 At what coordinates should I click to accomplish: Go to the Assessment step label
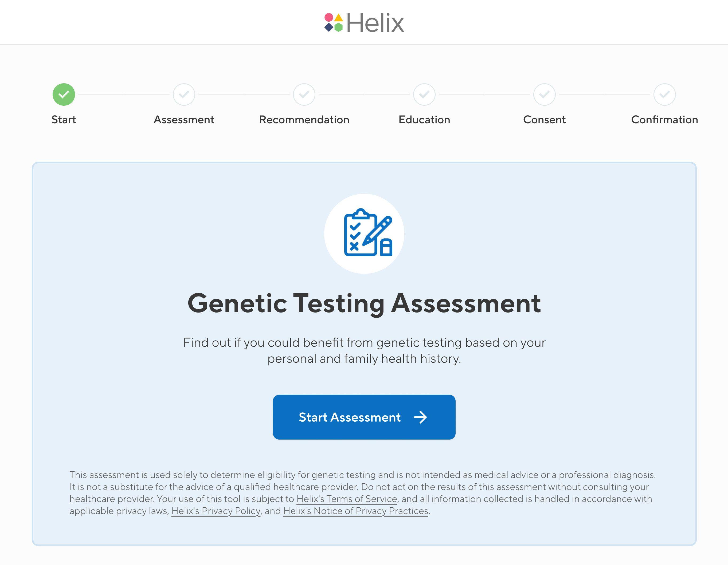point(184,120)
